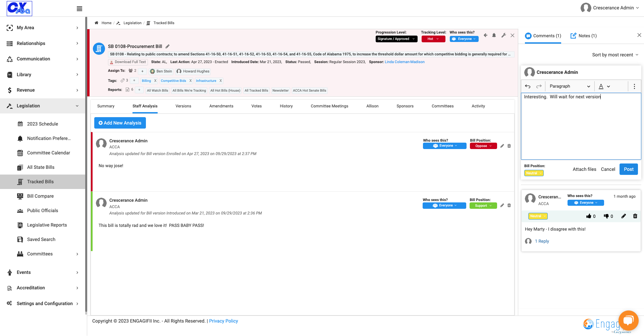The height and width of the screenshot is (336, 644).
Task: Edit the Support staff analysis entry
Action: coord(502,205)
